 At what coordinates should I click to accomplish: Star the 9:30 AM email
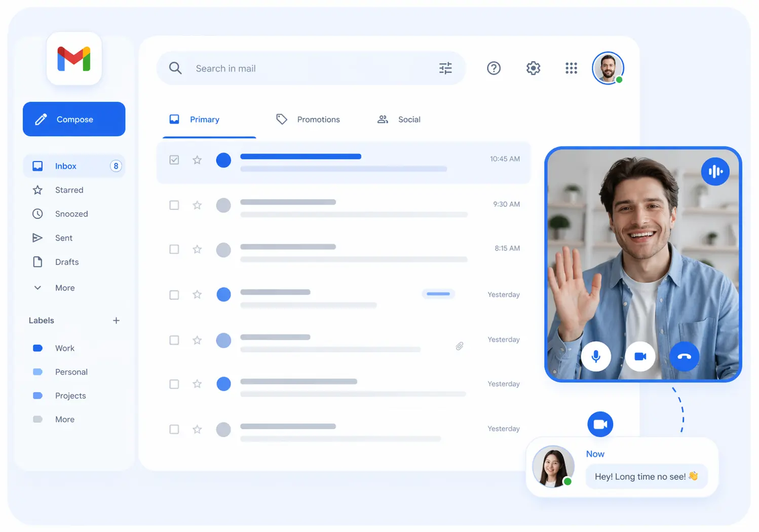(197, 205)
